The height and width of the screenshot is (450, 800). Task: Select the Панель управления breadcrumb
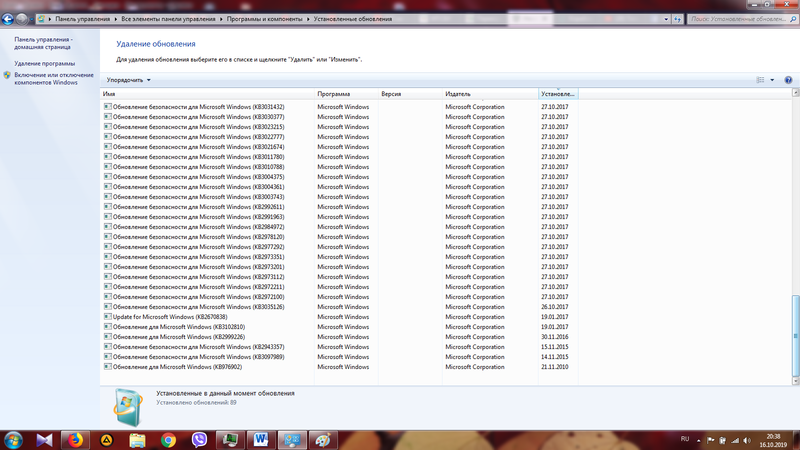coord(82,19)
